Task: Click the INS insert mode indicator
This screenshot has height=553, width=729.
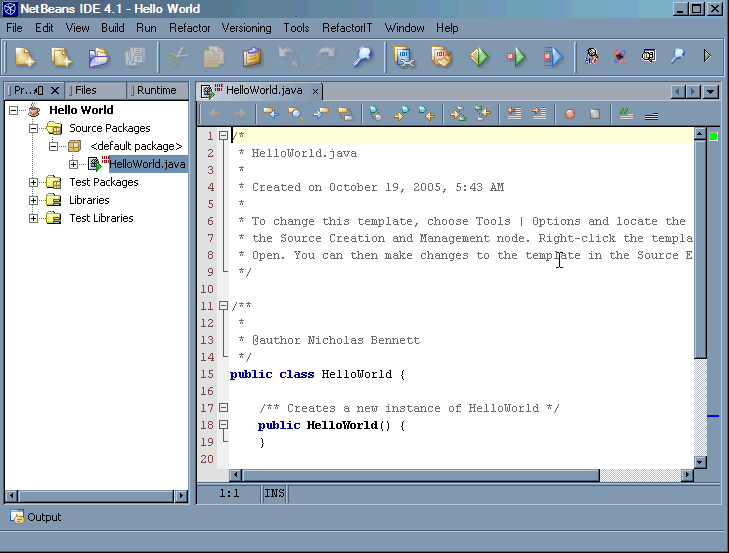Action: pos(274,493)
